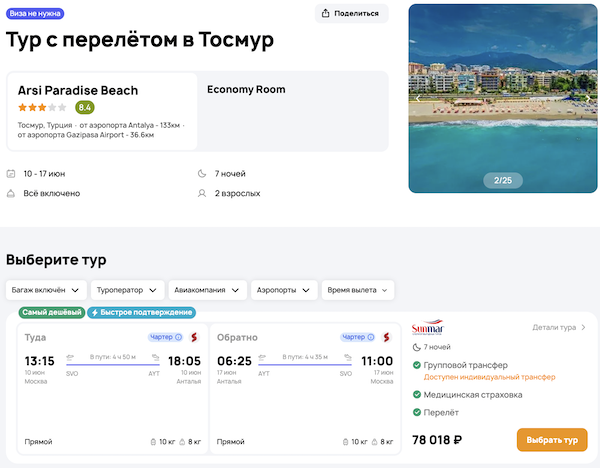The image size is (600, 468).
Task: Open the Багаж включён filter dropdown
Action: 44,290
